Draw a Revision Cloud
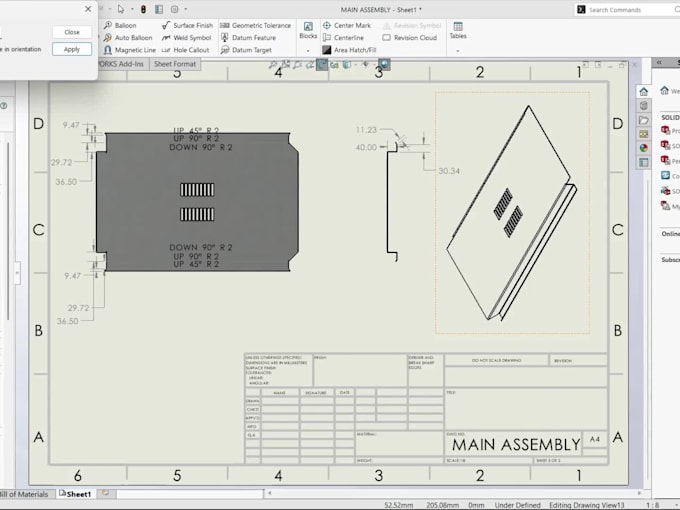The image size is (680, 510). 410,38
